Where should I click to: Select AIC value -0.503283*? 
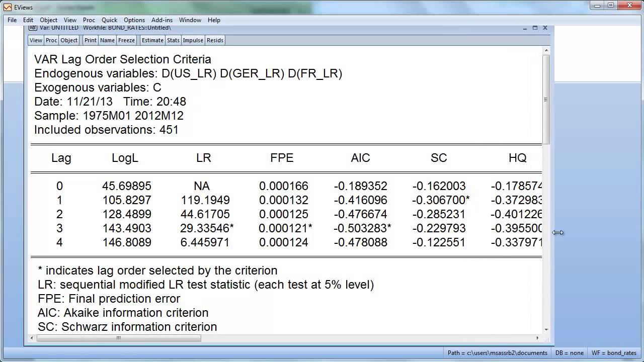(x=362, y=228)
